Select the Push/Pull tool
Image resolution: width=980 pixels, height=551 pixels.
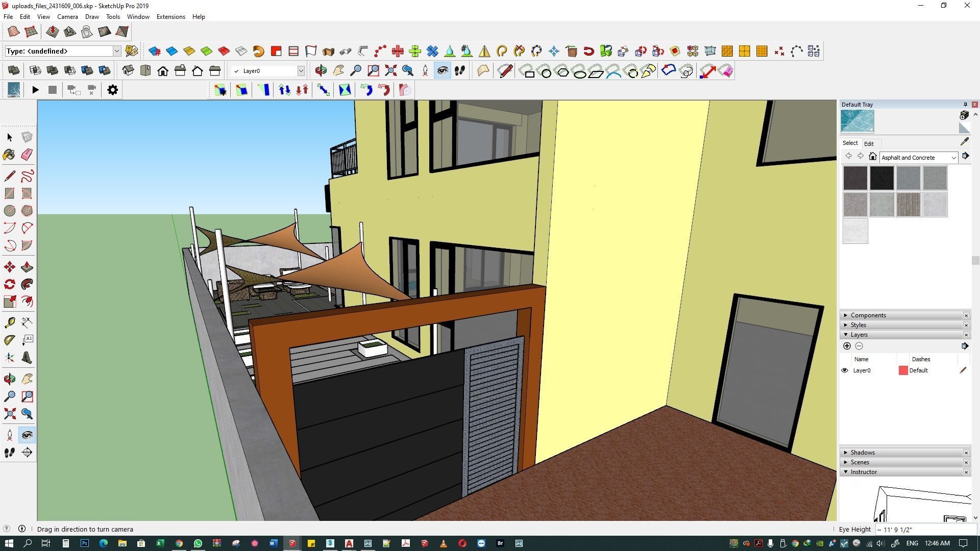point(27,267)
